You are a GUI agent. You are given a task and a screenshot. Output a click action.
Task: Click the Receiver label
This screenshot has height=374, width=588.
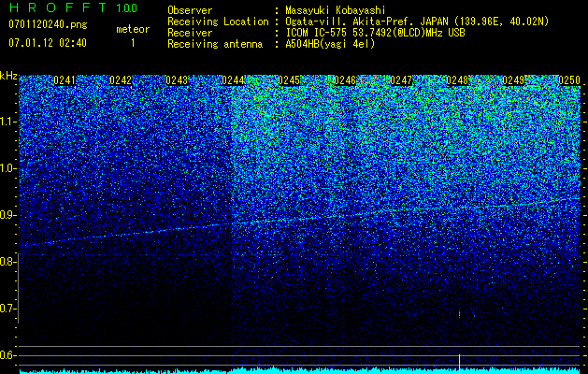pyautogui.click(x=190, y=33)
